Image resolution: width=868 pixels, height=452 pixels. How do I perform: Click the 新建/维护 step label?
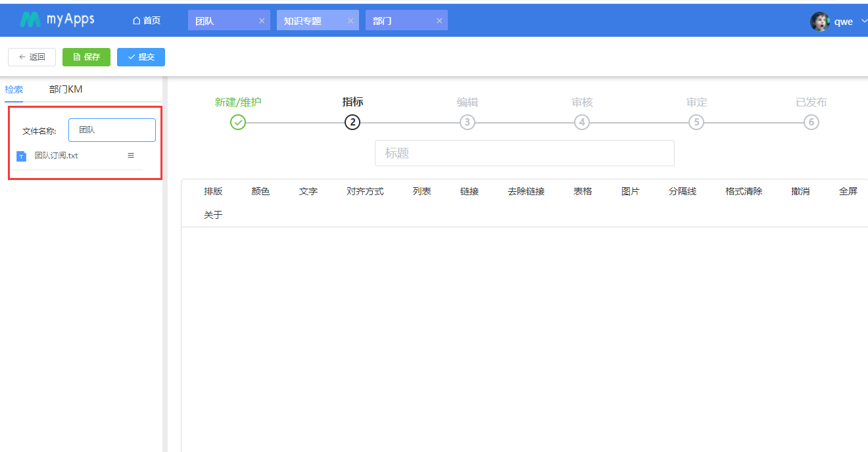238,102
